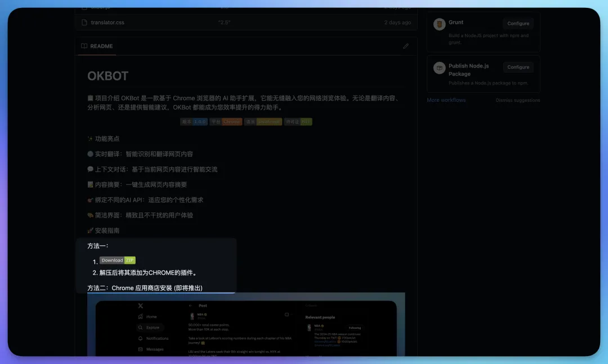Click the translator.css file icon
This screenshot has height=364, width=608.
pos(84,23)
